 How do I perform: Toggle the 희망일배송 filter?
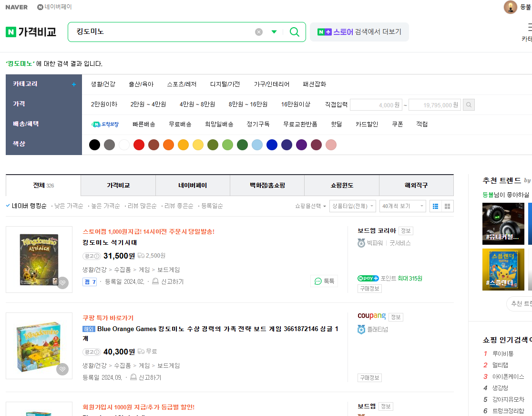pos(219,125)
